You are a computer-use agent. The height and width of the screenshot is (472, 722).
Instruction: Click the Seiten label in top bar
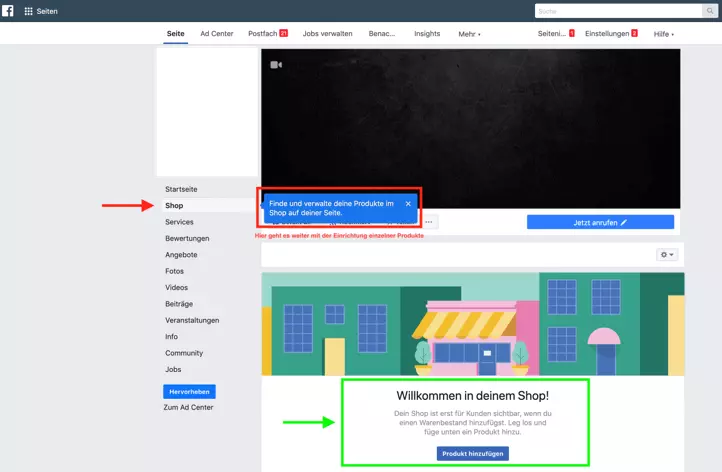click(47, 11)
